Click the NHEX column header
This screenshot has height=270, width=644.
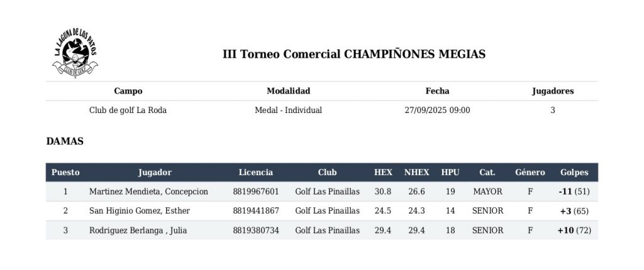point(416,172)
